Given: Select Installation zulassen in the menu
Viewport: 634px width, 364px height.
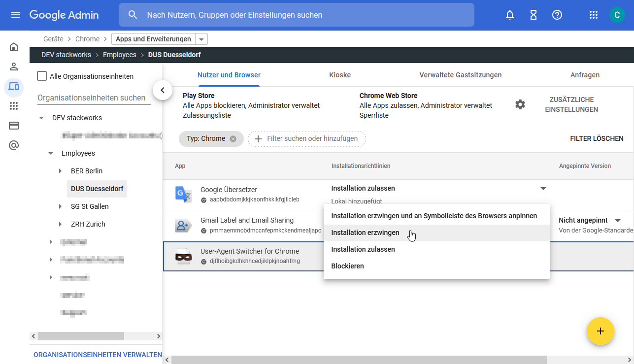Looking at the screenshot, I should pos(436,249).
